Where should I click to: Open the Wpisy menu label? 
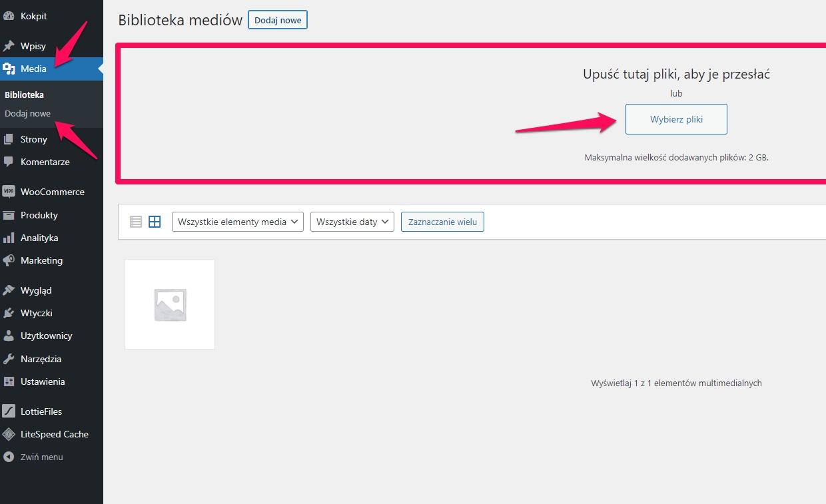coord(33,46)
